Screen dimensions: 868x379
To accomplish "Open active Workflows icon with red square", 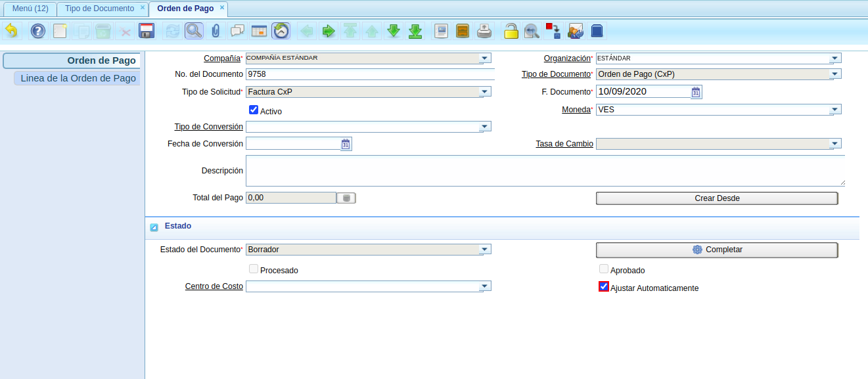I will (x=553, y=31).
